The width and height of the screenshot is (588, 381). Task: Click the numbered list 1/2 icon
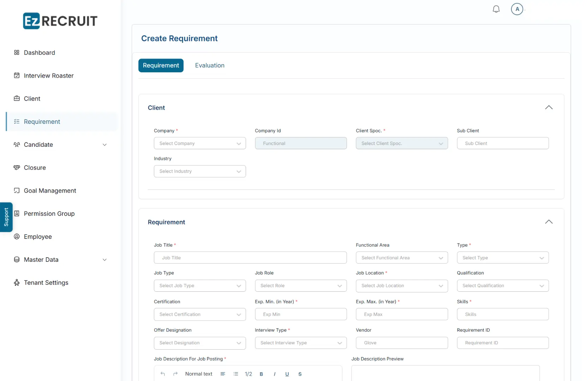tap(248, 374)
